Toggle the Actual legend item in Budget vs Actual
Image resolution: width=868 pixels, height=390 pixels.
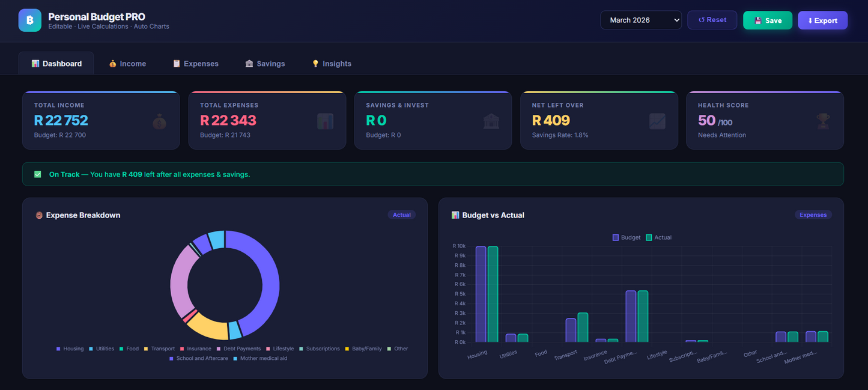(x=657, y=237)
